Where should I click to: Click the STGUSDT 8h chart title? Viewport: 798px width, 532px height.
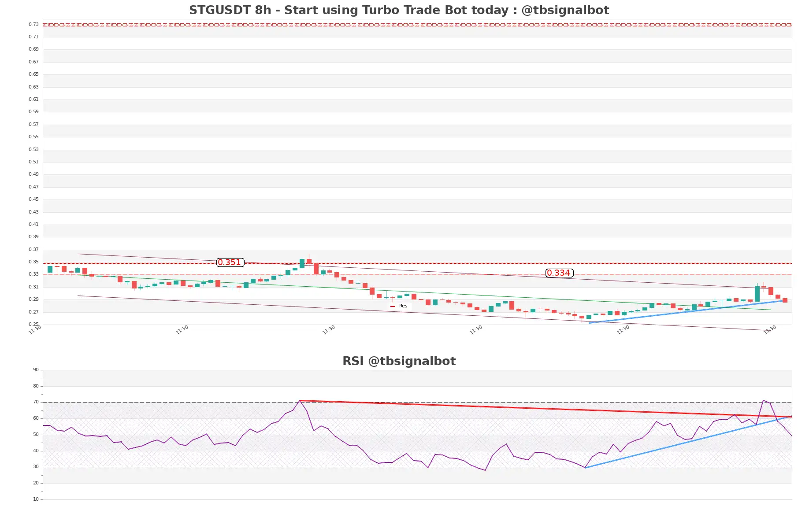click(399, 10)
